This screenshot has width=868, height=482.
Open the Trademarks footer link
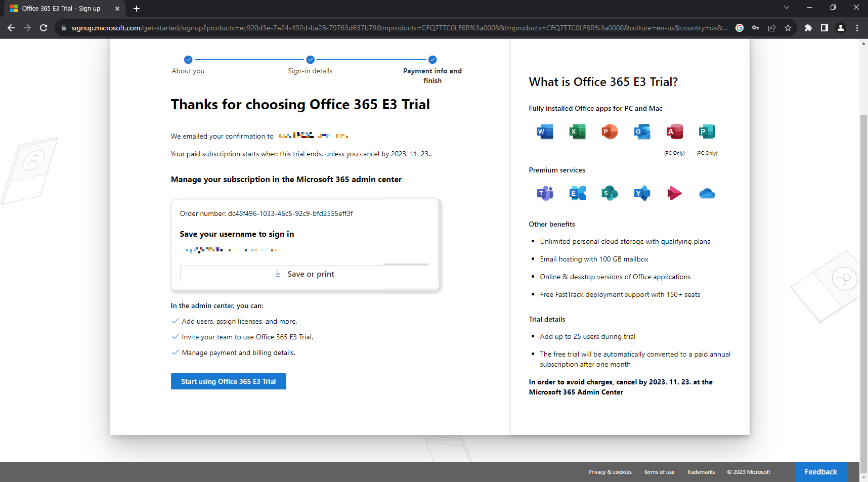coord(701,472)
